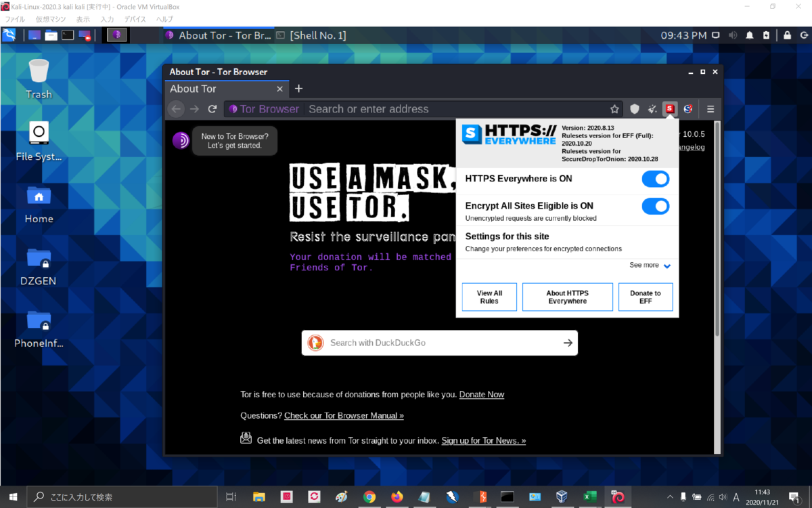This screenshot has height=508, width=812.
Task: Click the page vertical scrollbar
Action: (717, 229)
